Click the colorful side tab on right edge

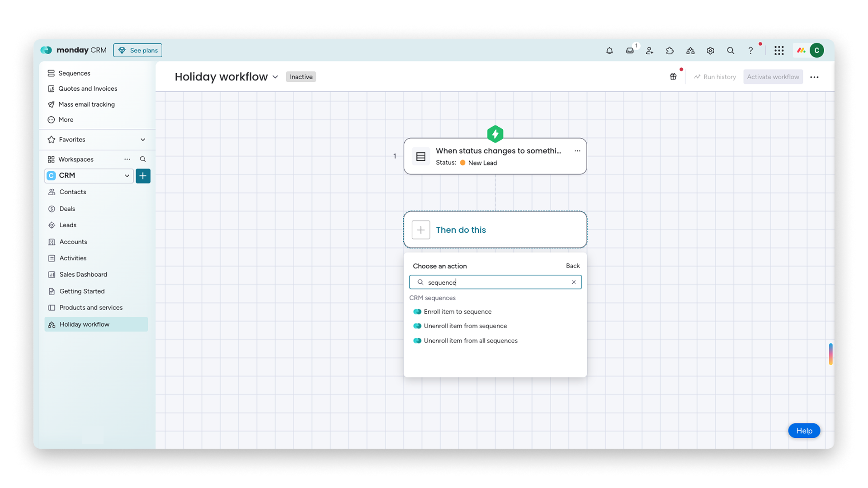(830, 354)
